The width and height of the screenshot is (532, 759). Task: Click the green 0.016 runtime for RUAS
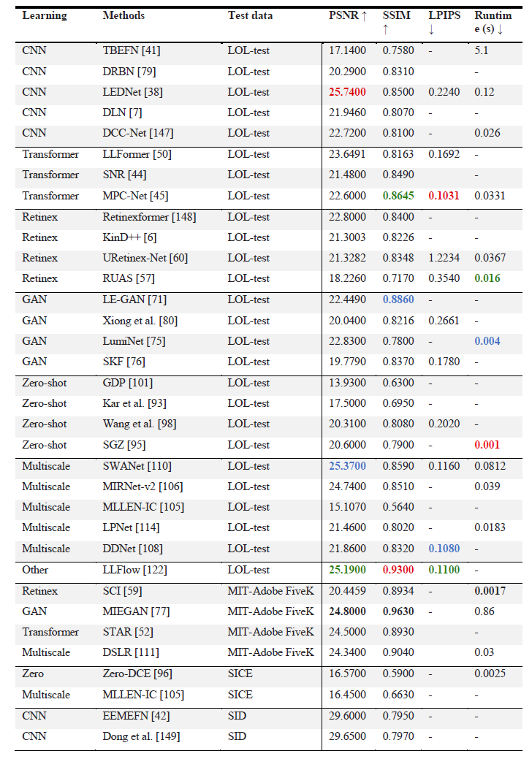coord(487,278)
